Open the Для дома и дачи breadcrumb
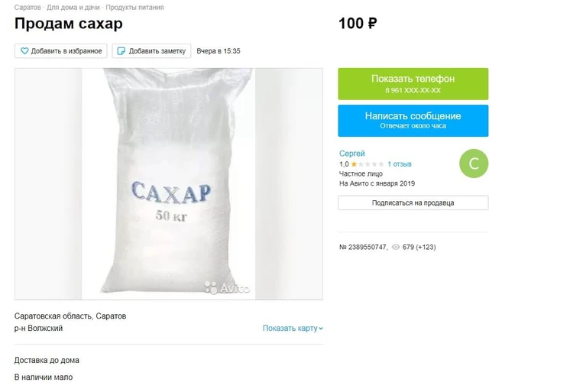The image size is (586, 392). click(73, 7)
